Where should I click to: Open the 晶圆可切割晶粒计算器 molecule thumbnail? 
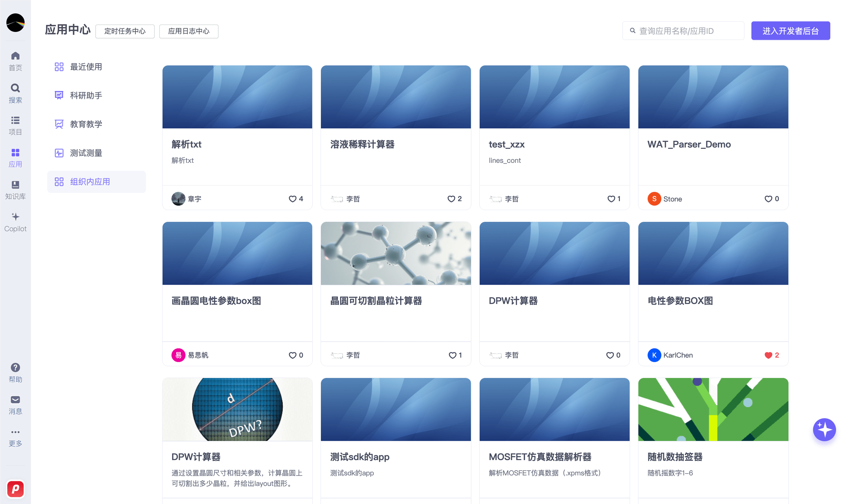396,253
